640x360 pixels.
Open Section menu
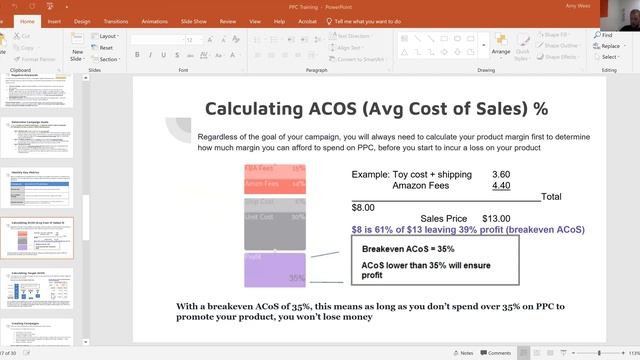click(x=106, y=59)
